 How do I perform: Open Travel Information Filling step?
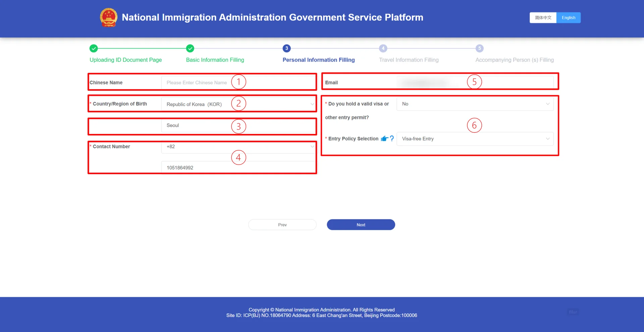(409, 60)
